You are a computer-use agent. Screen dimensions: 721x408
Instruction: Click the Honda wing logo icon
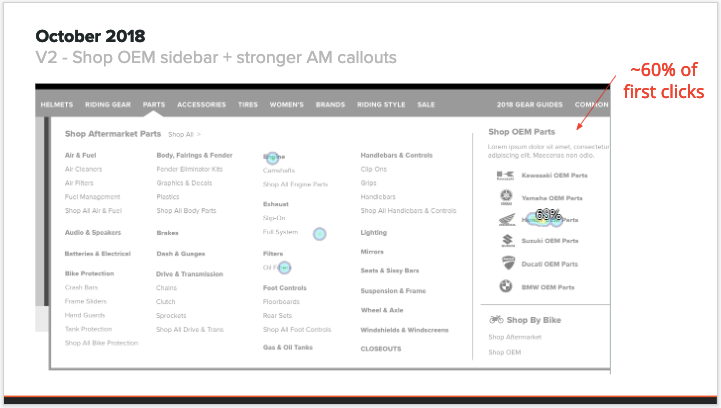pyautogui.click(x=505, y=219)
